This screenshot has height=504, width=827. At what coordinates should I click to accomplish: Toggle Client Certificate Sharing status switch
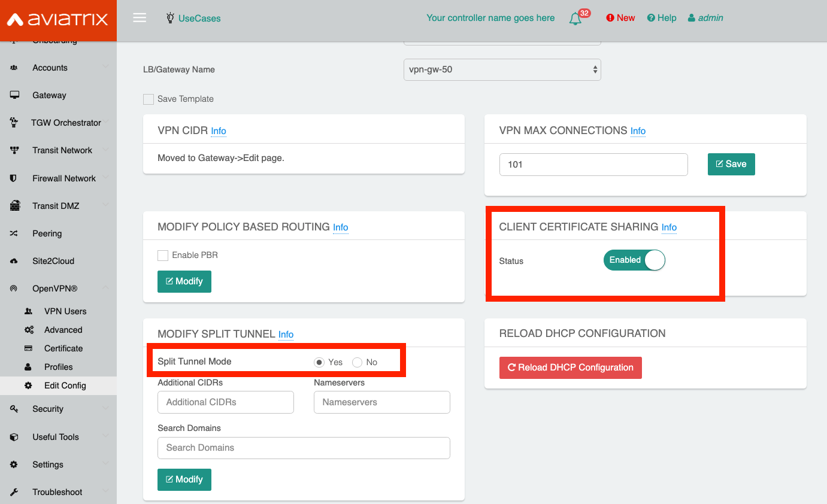[634, 260]
